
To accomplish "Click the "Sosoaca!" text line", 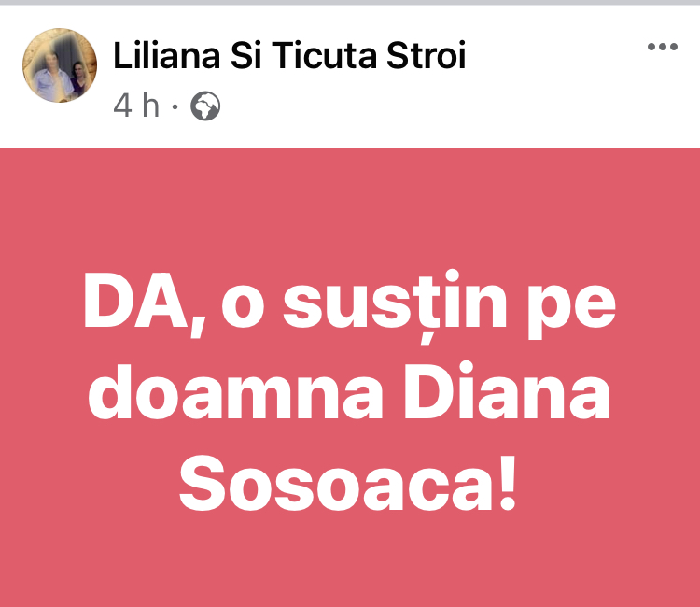I will tap(348, 484).
